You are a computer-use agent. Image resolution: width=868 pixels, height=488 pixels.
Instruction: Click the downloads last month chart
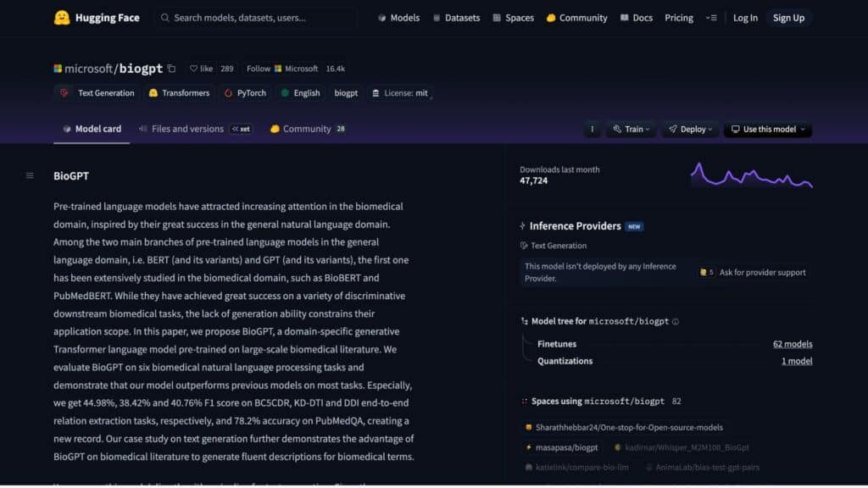pos(751,175)
